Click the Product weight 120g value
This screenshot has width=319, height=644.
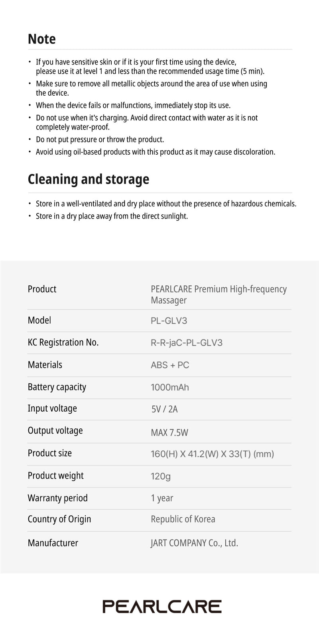161,476
